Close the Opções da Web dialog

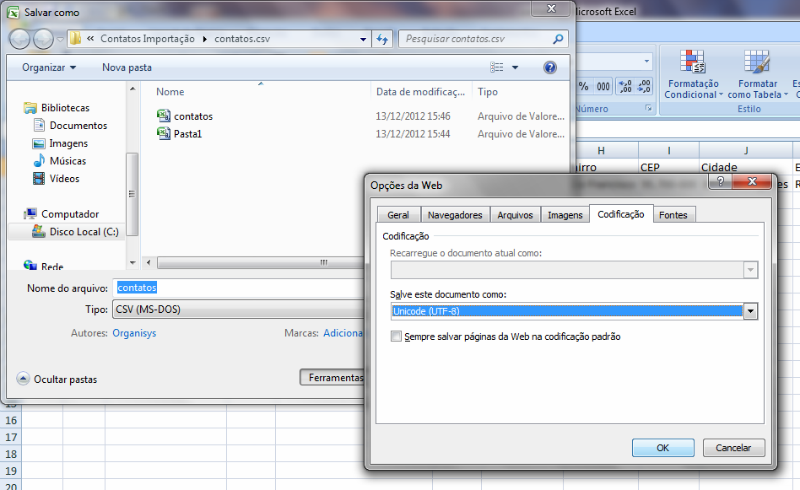click(752, 181)
